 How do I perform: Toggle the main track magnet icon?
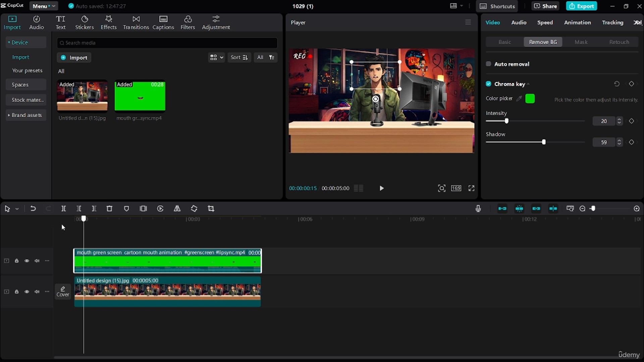click(502, 208)
